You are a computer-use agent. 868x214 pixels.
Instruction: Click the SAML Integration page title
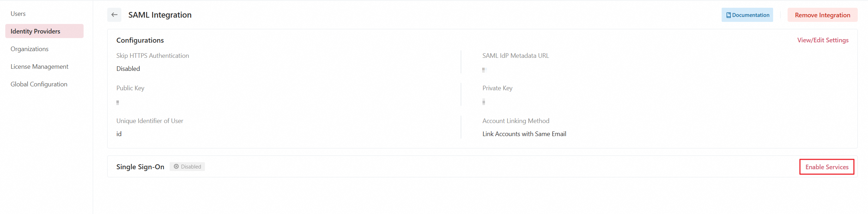(x=160, y=15)
